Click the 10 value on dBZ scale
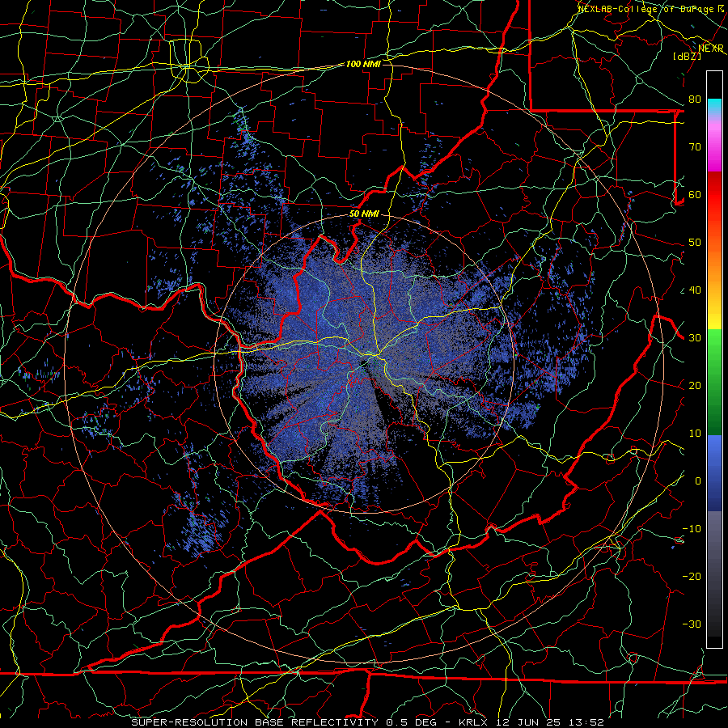The width and height of the screenshot is (728, 728). tap(695, 434)
